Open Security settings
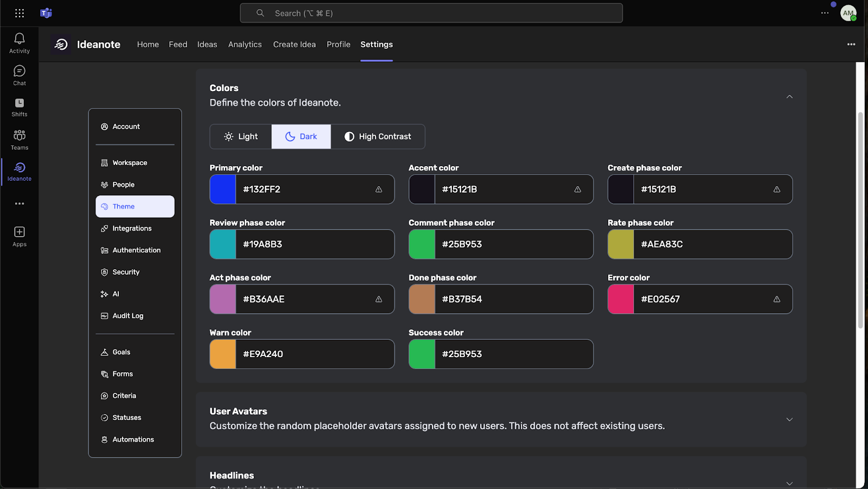Viewport: 868px width, 489px height. (135, 272)
